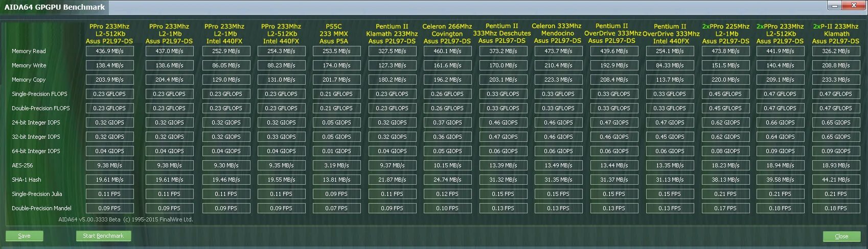Click the 174.0 MB/s Memory Write value

(336, 65)
